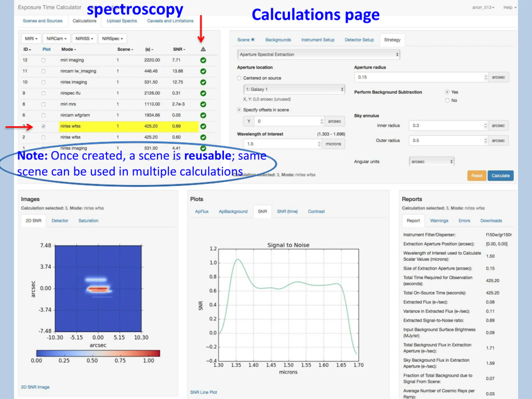Click the Reset button
Image resolution: width=532 pixels, height=399 pixels.
click(x=477, y=176)
